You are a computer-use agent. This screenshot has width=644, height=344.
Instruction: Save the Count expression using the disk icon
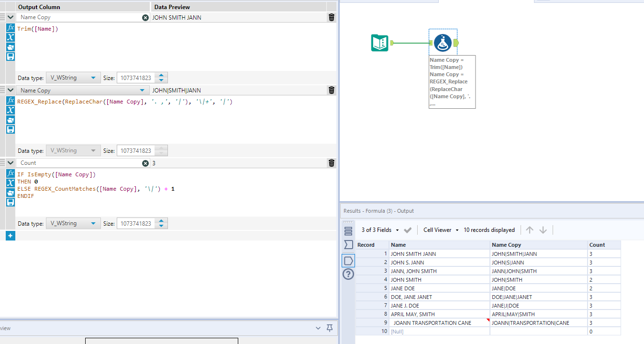[11, 203]
